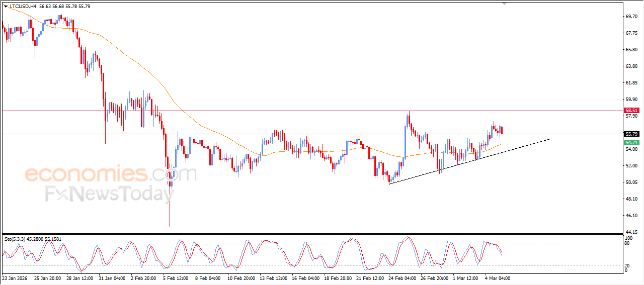Image resolution: width=644 pixels, height=285 pixels.
Task: Click the stochastic 20 level label
Action: (x=627, y=265)
